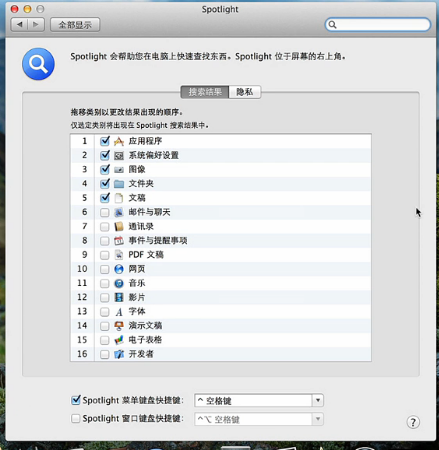
Task: Click the large blue Spotlight magnifier icon
Action: coord(38,64)
